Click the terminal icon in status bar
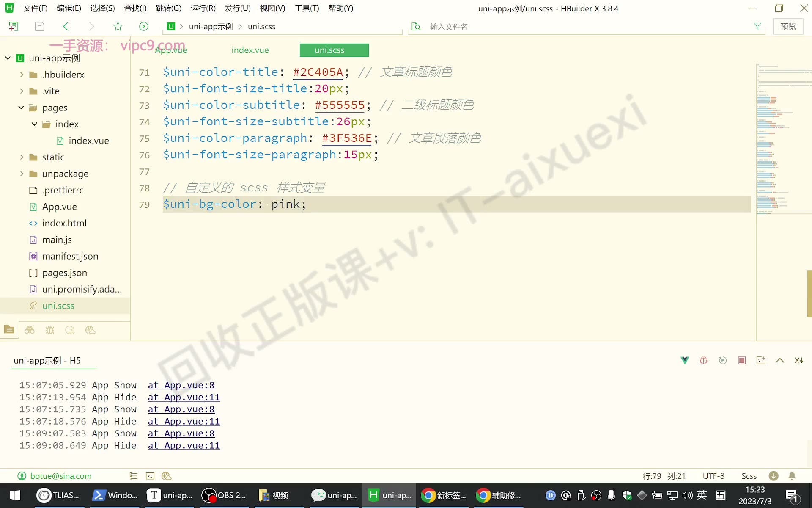 coord(150,476)
